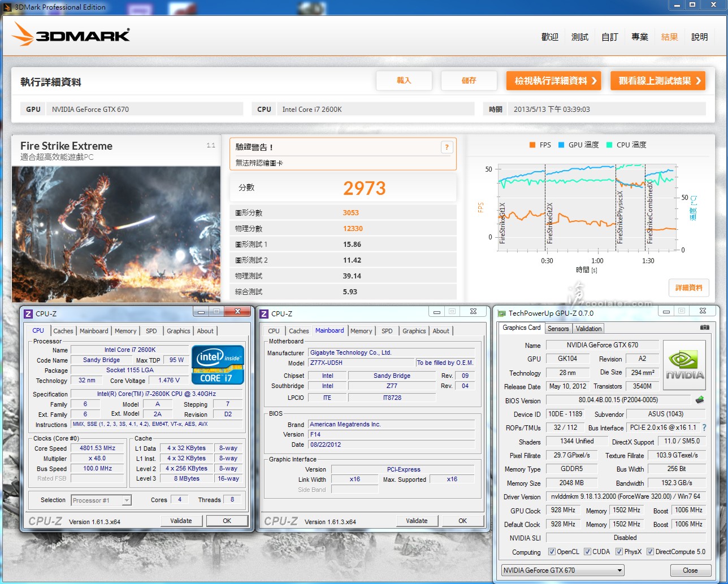Click GPU-Z screenshot camera icon
Viewport: 728px width, 584px height.
[704, 328]
